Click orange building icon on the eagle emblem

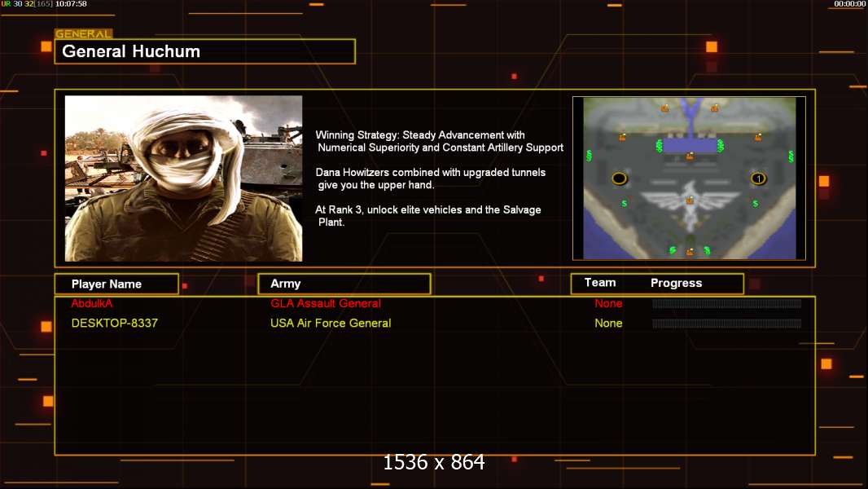[x=690, y=200]
